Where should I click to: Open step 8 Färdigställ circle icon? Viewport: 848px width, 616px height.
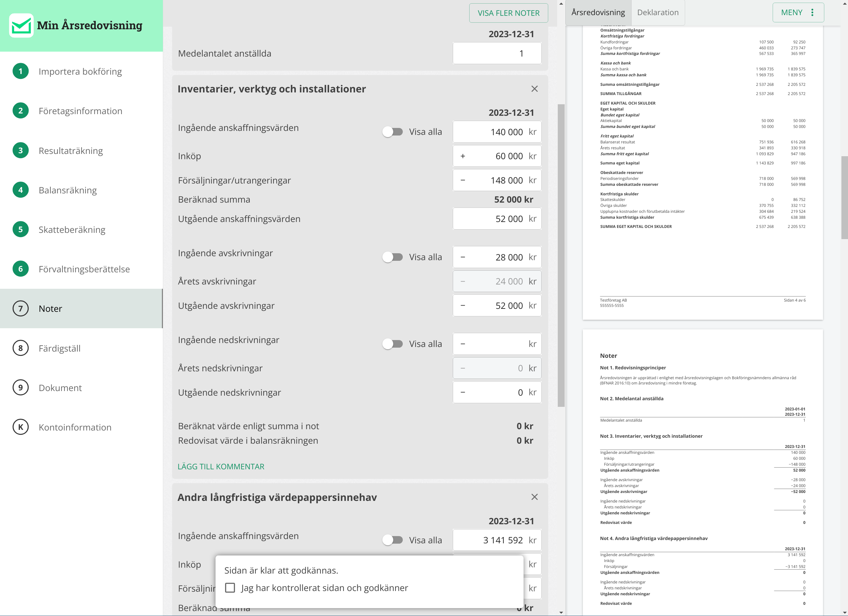[20, 348]
